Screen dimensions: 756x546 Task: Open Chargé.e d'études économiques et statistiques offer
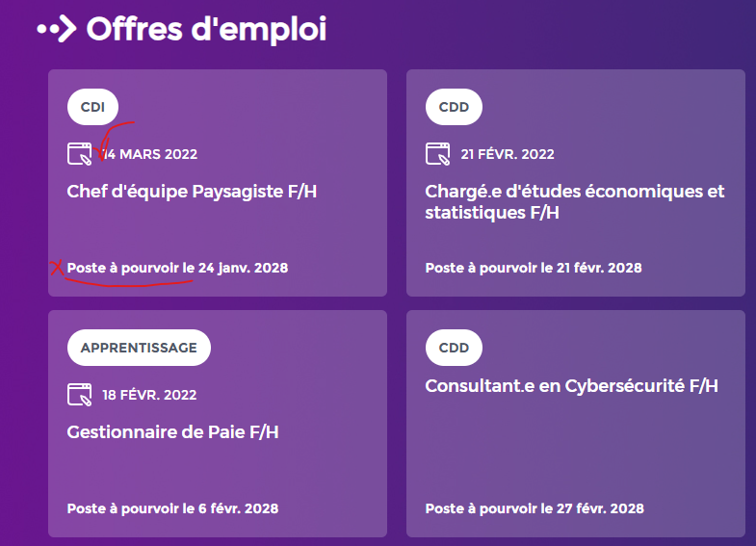tap(575, 202)
